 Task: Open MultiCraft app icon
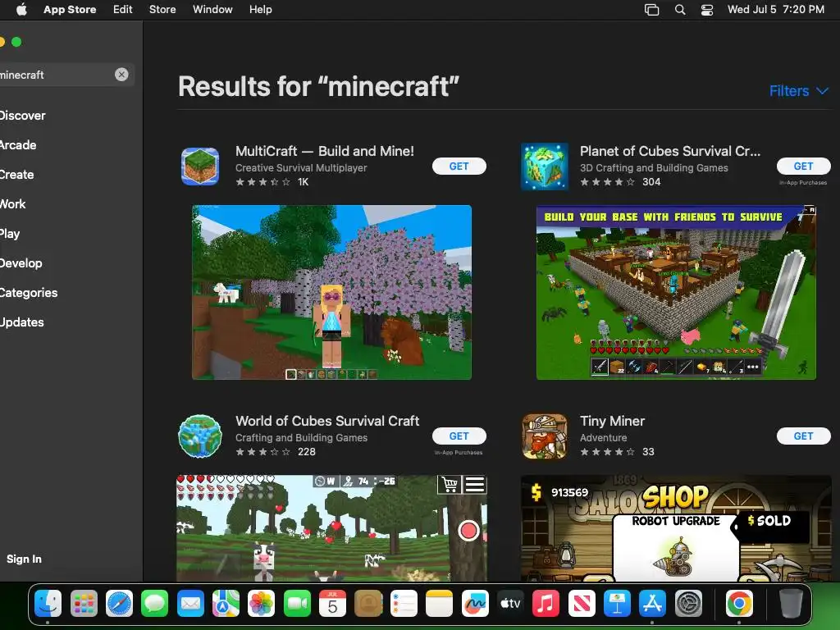pyautogui.click(x=200, y=166)
